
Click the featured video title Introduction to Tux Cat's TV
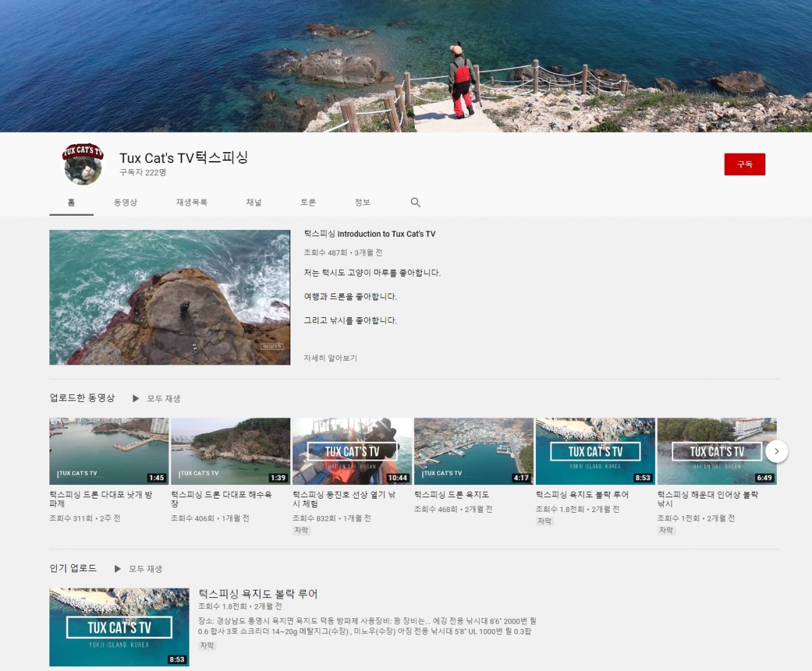(x=369, y=234)
